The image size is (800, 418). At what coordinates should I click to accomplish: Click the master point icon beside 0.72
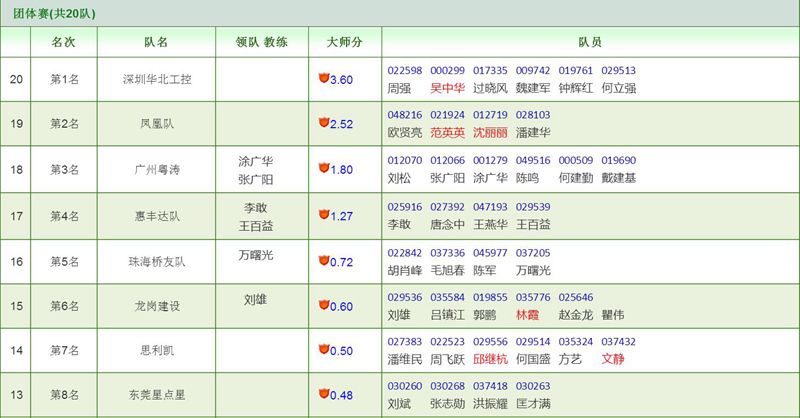(x=323, y=260)
